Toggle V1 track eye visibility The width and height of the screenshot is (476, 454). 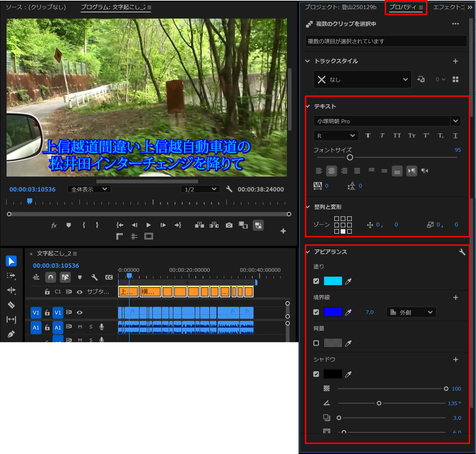79,312
